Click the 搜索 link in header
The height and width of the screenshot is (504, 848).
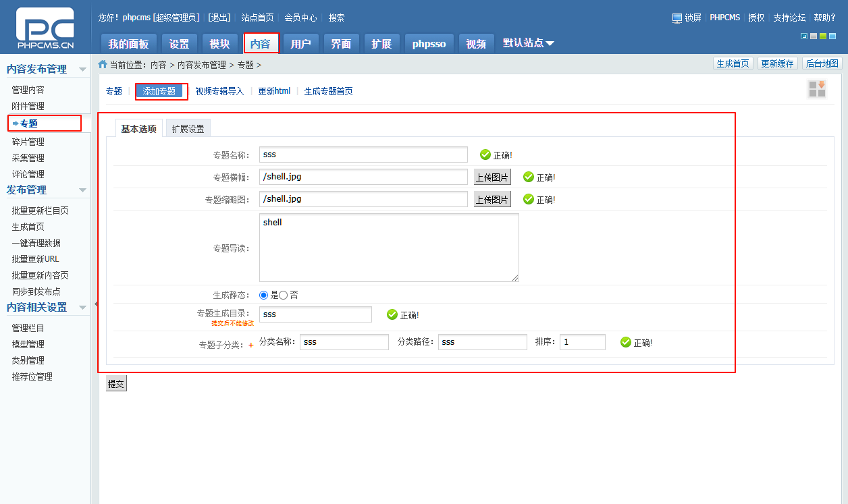[x=336, y=18]
